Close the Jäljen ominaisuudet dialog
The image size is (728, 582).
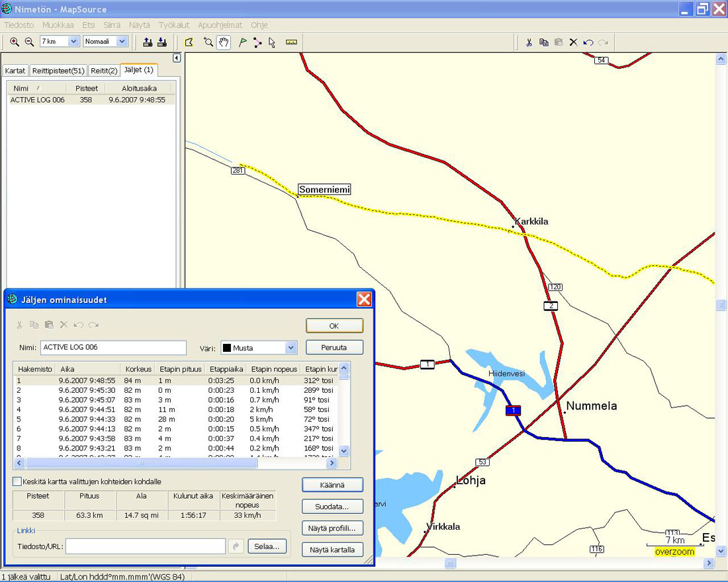364,300
